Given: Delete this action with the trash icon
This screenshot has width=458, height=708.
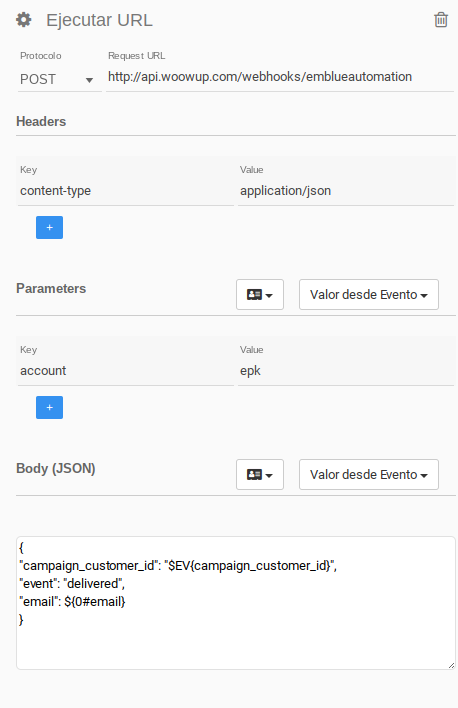Looking at the screenshot, I should 441,20.
